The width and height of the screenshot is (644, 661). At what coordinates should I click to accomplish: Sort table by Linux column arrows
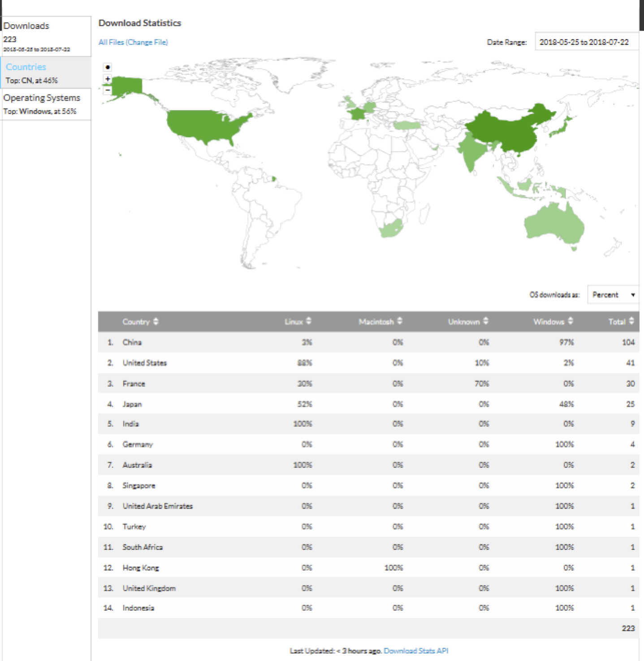(308, 321)
